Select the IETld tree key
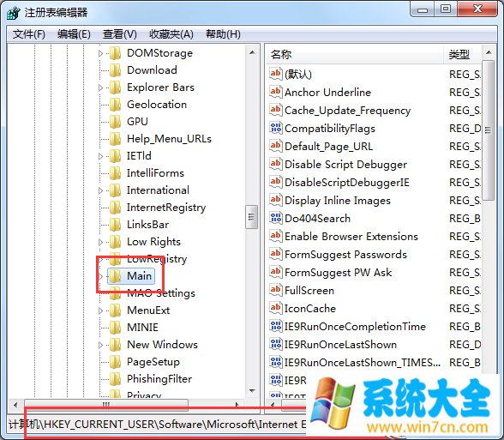Screen dimensions: 504x440 point(139,156)
